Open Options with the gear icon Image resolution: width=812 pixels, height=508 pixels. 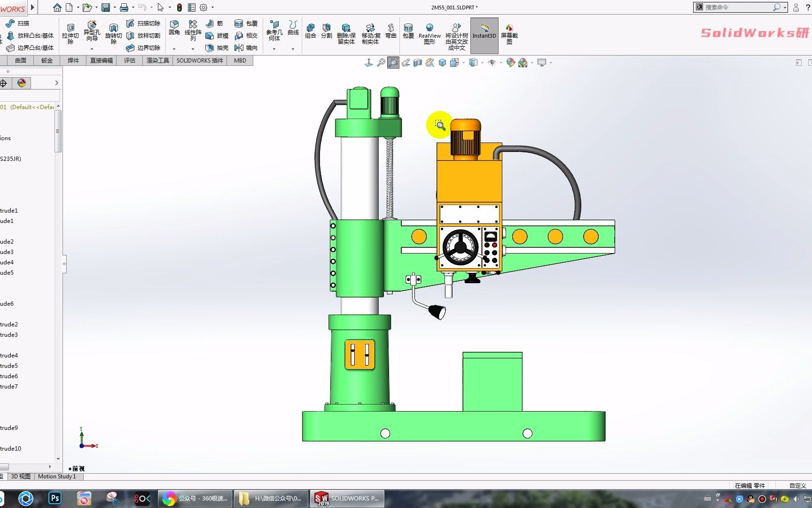(x=203, y=8)
